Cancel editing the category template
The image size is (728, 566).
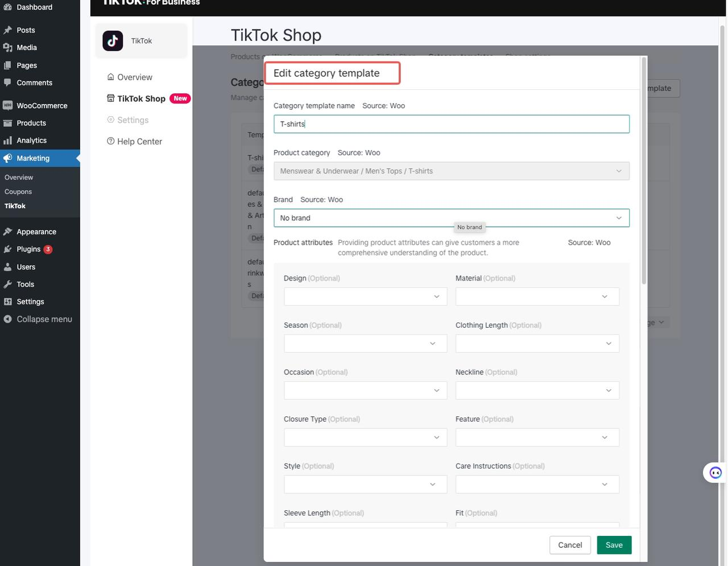pos(570,545)
